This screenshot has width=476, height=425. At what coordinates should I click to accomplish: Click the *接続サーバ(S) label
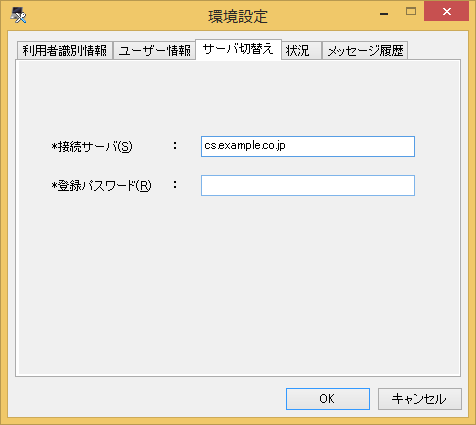click(x=92, y=147)
